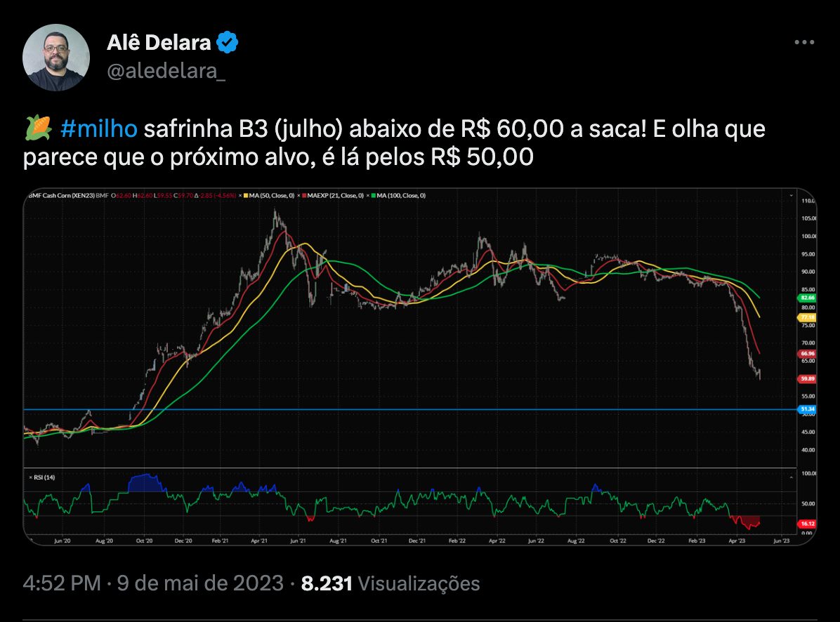Image resolution: width=840 pixels, height=622 pixels.
Task: Open the three-dot more options menu
Action: click(804, 42)
